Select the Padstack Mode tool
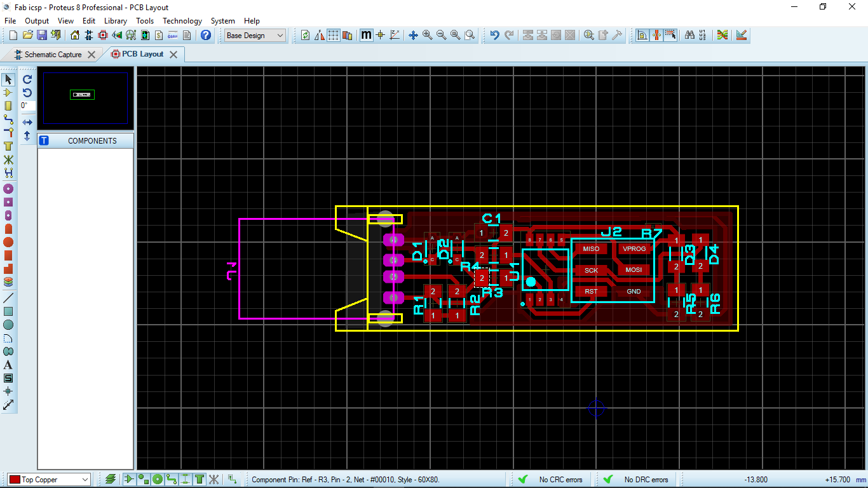Viewport: 868px width, 488px height. pos(8,282)
